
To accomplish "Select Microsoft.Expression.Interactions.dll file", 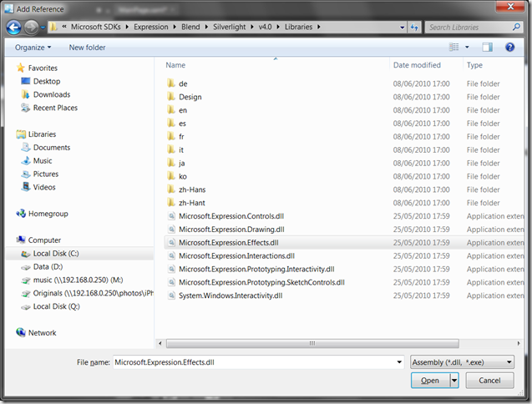I will [x=236, y=255].
